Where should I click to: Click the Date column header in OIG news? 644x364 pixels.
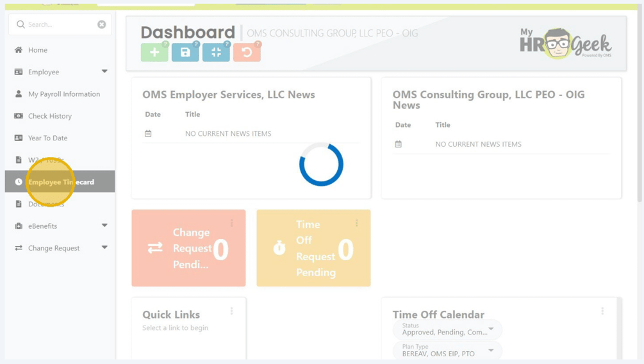coord(403,125)
